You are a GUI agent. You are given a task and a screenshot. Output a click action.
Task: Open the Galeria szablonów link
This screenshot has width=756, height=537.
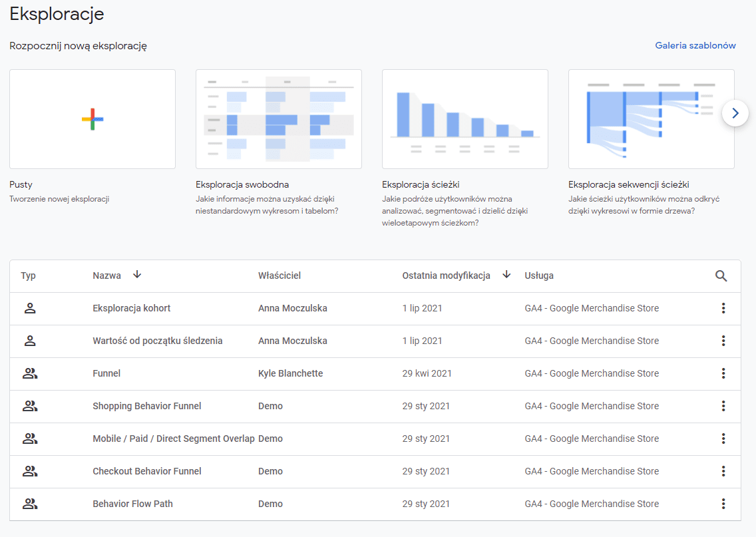(695, 45)
